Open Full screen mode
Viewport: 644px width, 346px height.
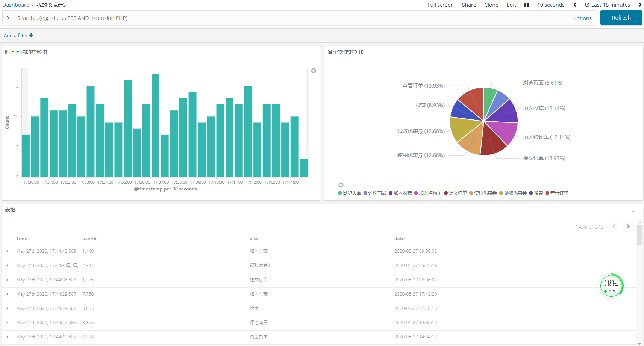pos(440,5)
